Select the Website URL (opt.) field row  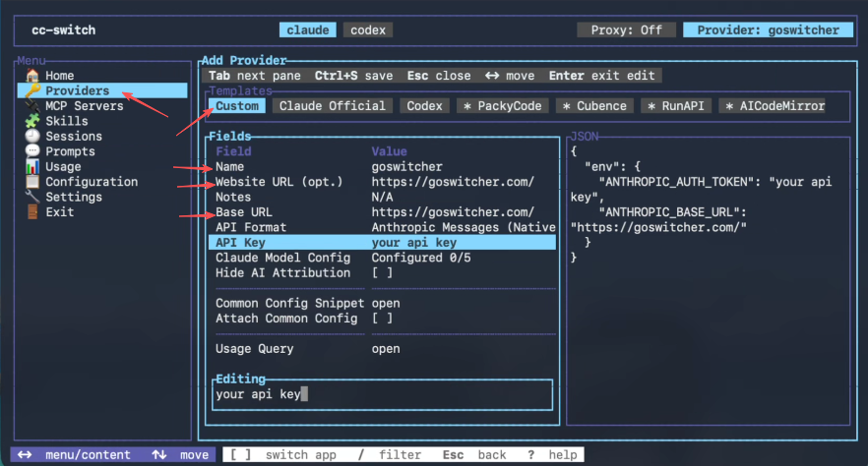coord(383,182)
